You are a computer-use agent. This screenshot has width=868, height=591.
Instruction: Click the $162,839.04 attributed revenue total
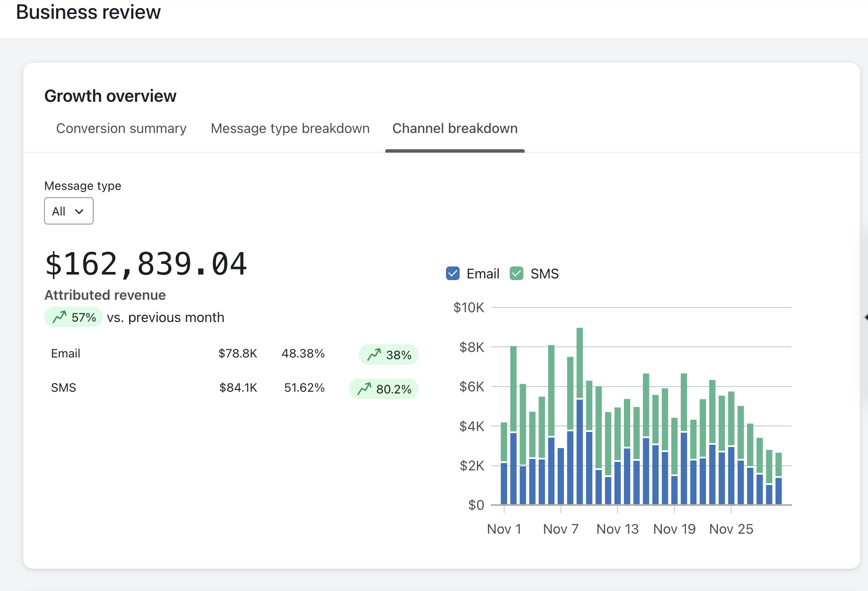(x=146, y=264)
